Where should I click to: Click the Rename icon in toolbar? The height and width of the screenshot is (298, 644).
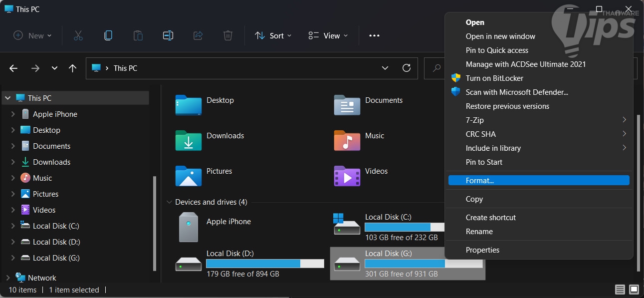pyautogui.click(x=168, y=35)
